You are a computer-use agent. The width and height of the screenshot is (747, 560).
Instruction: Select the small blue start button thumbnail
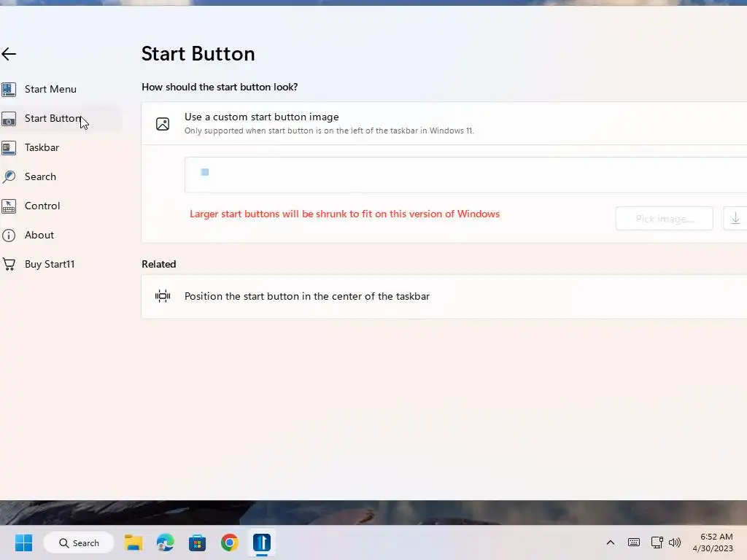[x=205, y=172]
